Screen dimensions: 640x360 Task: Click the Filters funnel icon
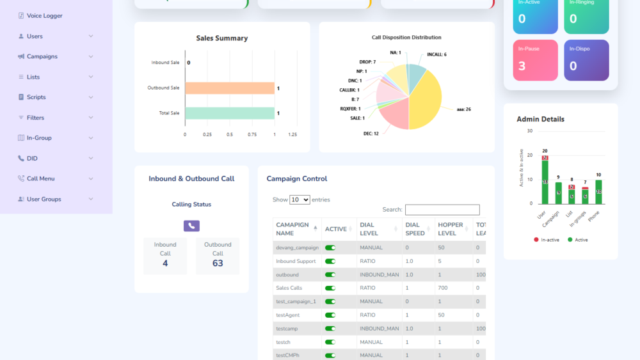pos(21,118)
